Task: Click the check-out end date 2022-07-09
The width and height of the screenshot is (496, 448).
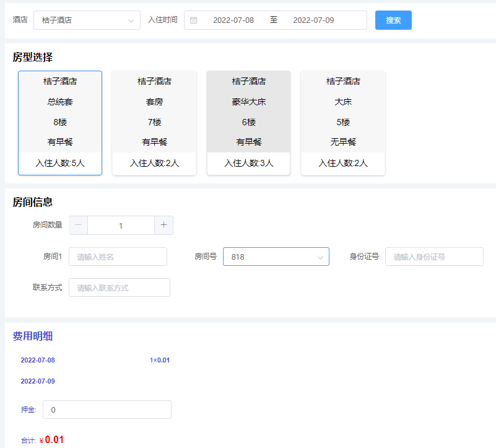Action: click(313, 20)
